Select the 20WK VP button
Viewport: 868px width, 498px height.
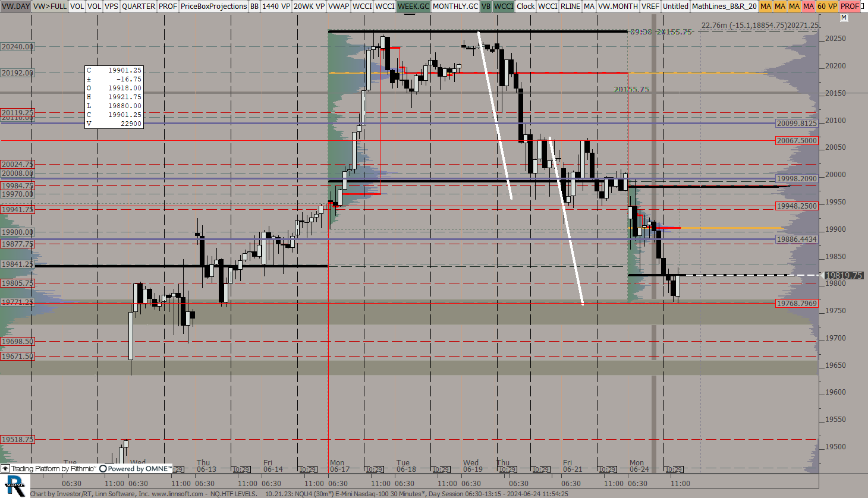(x=309, y=6)
